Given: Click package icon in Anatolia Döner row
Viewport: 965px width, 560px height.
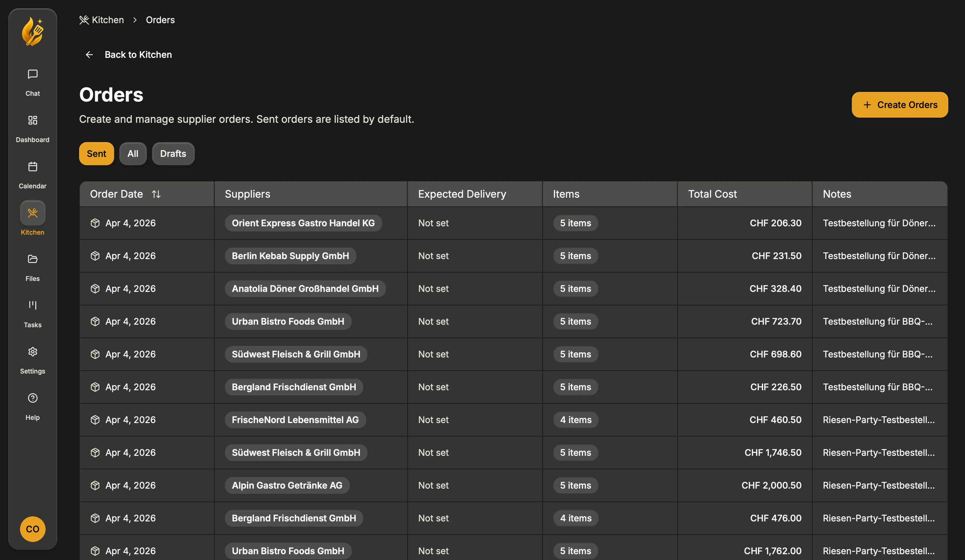Looking at the screenshot, I should pos(95,288).
